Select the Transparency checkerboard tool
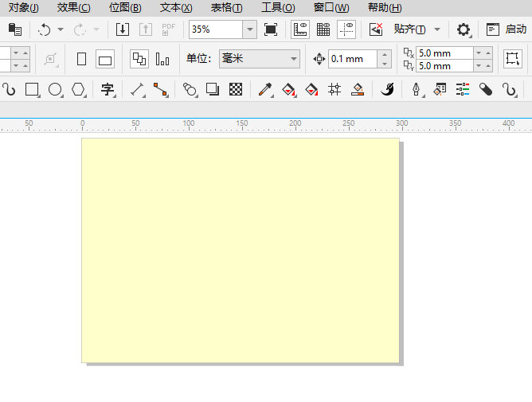 236,90
